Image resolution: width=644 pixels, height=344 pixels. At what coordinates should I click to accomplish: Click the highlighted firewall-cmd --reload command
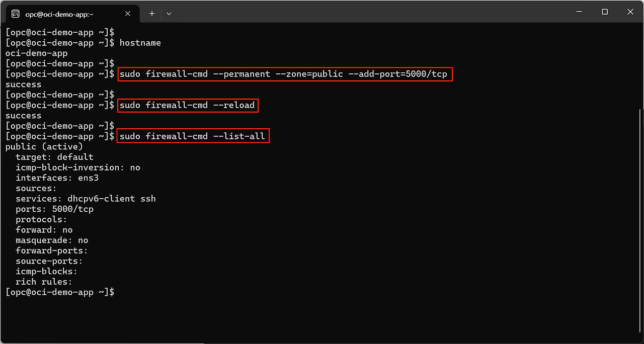[x=187, y=106]
